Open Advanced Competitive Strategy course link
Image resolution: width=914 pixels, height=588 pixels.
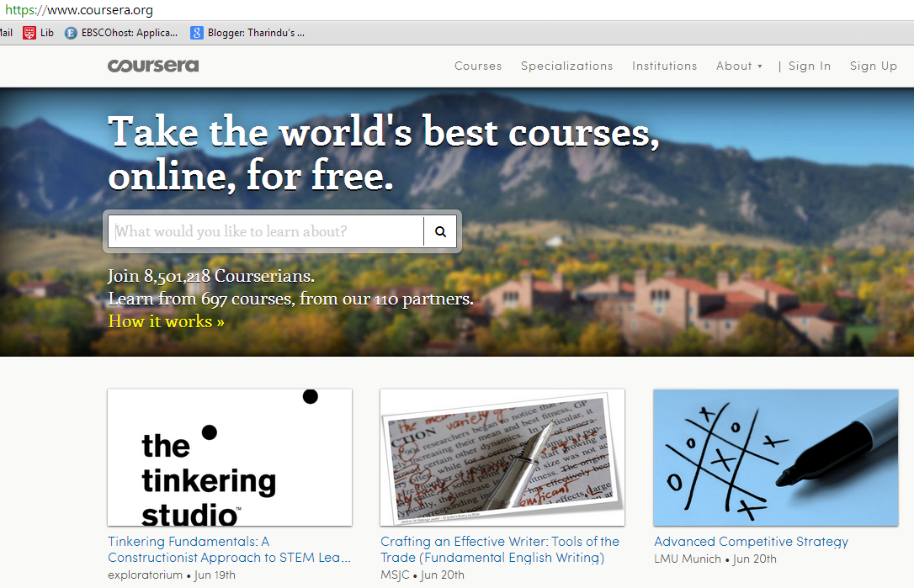tap(751, 542)
